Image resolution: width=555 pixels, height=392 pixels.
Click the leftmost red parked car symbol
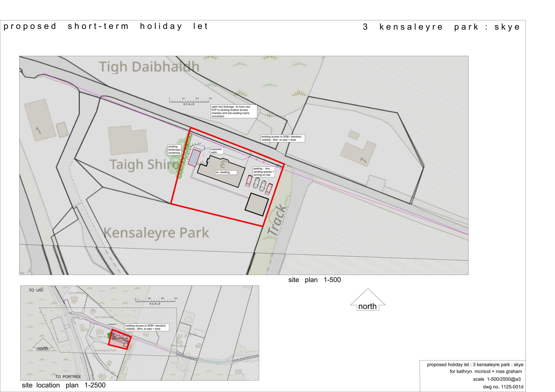(x=249, y=181)
